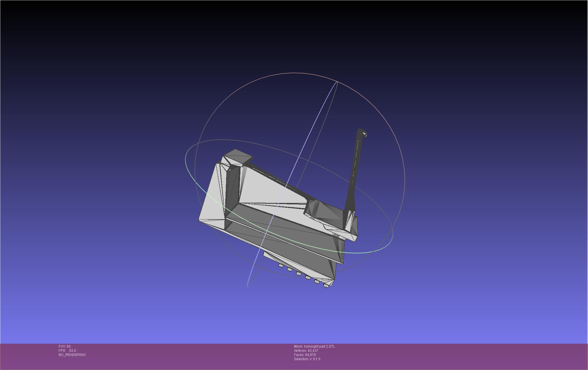Click the FOV: 60 label
The image size is (588, 370).
pyautogui.click(x=65, y=346)
